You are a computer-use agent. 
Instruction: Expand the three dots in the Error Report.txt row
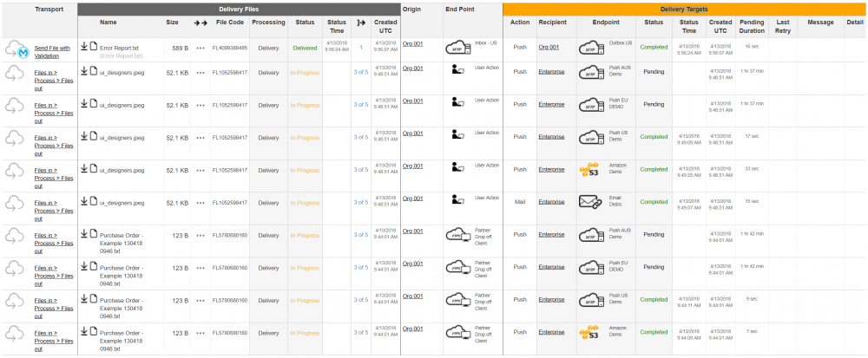click(199, 48)
